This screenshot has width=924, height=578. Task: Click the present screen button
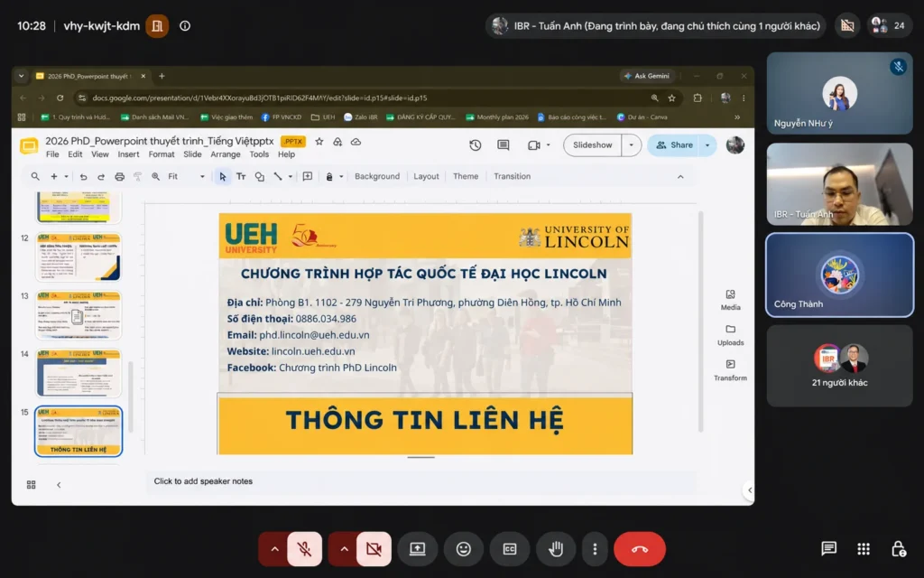(x=417, y=549)
